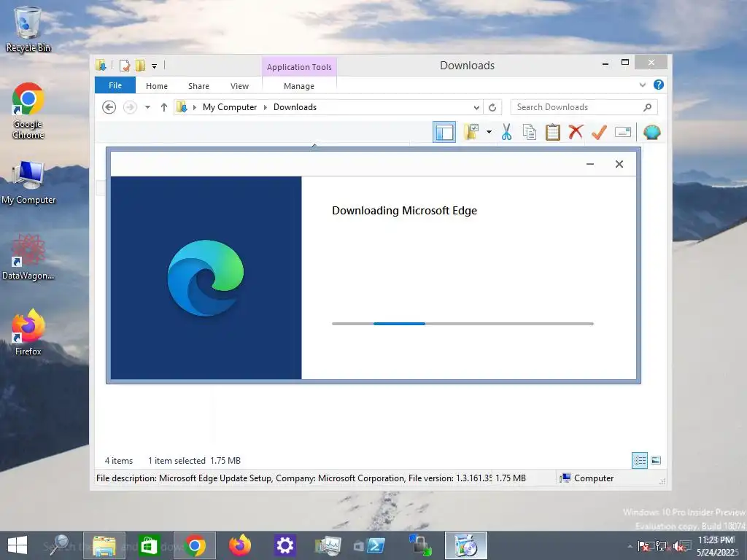This screenshot has width=747, height=560.
Task: Open My Computer desktop icon
Action: tap(28, 183)
